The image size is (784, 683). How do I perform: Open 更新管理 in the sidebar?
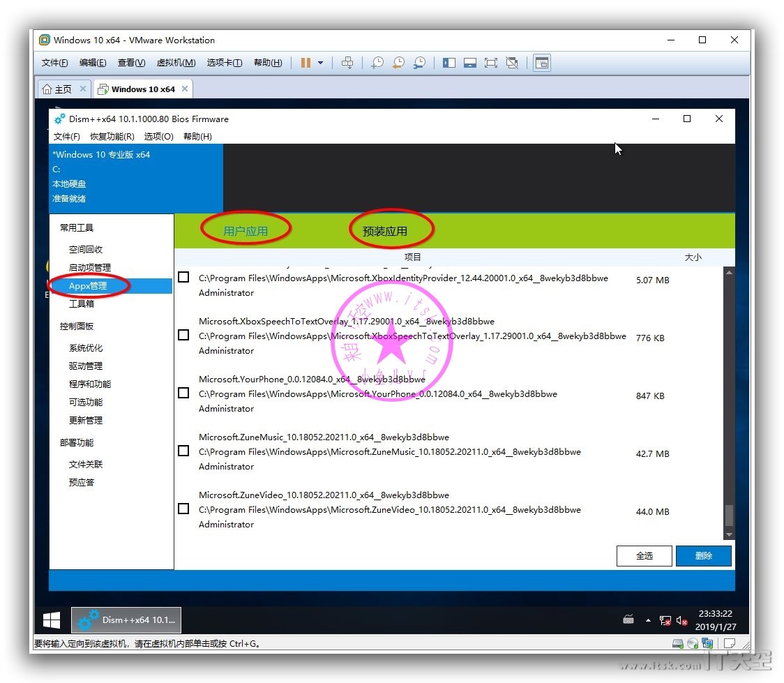pos(86,421)
